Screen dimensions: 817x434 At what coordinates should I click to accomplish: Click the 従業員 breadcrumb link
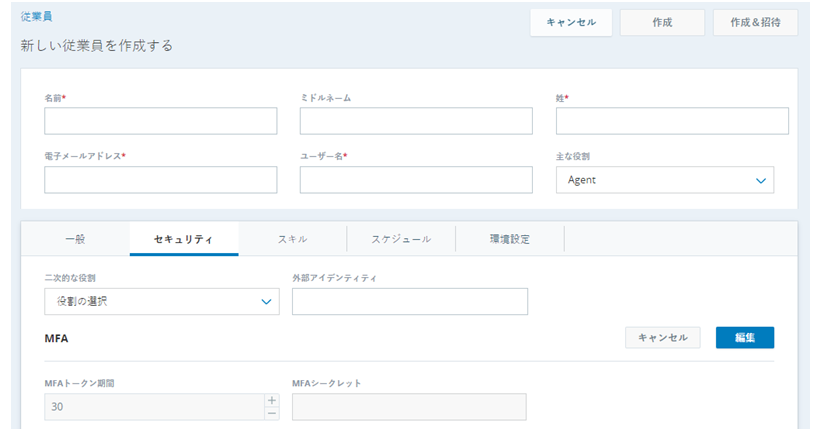[36, 17]
